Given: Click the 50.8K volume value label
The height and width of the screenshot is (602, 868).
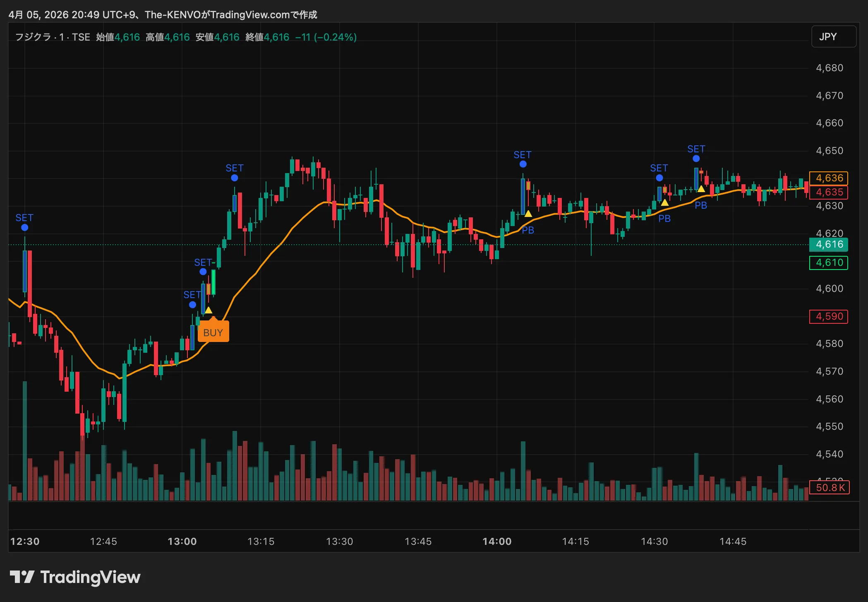Looking at the screenshot, I should pos(829,488).
